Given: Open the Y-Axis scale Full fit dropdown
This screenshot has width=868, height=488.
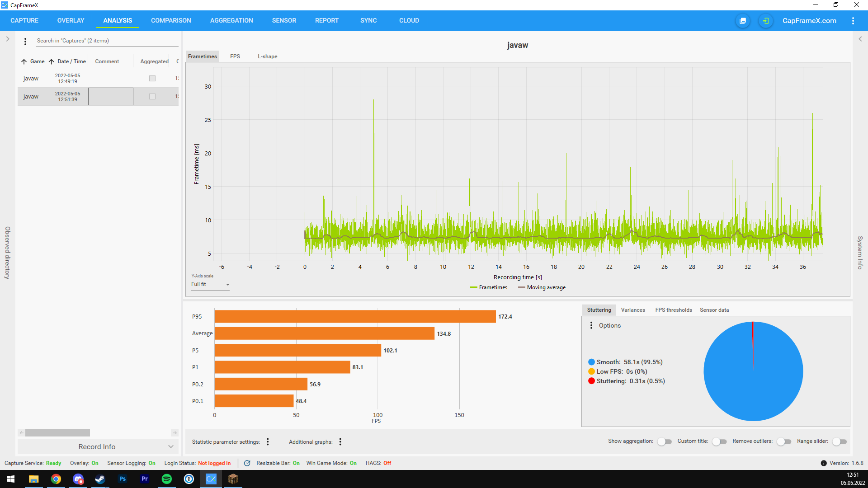Looking at the screenshot, I should [210, 285].
